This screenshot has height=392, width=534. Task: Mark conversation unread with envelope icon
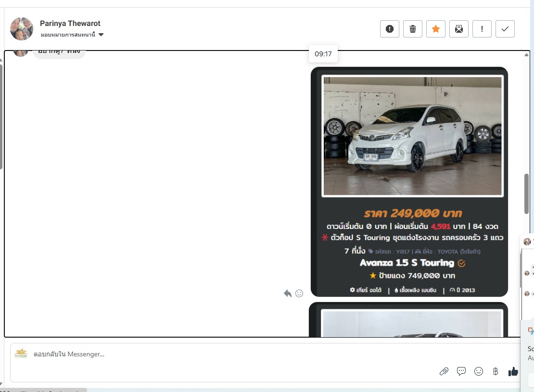(459, 29)
